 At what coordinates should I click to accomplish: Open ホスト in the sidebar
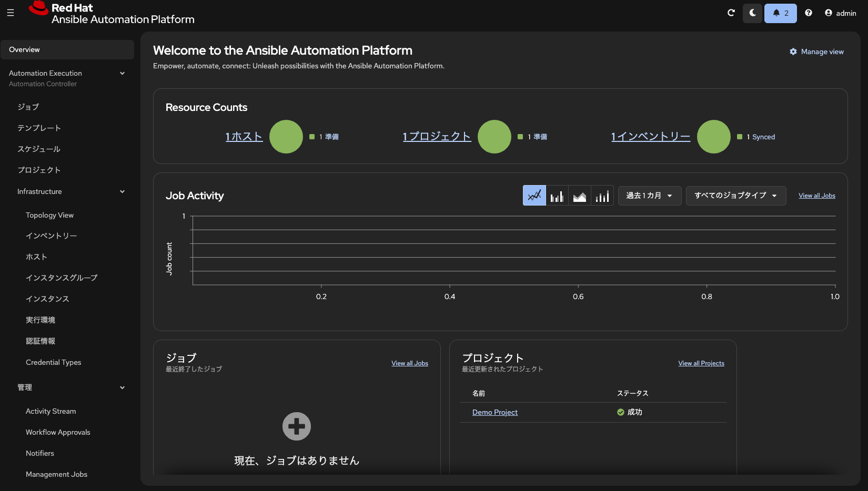(36, 257)
